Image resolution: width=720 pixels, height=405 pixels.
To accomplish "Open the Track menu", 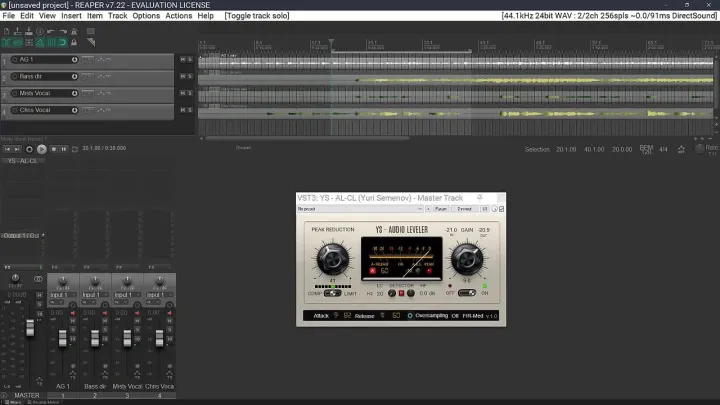I will (118, 16).
